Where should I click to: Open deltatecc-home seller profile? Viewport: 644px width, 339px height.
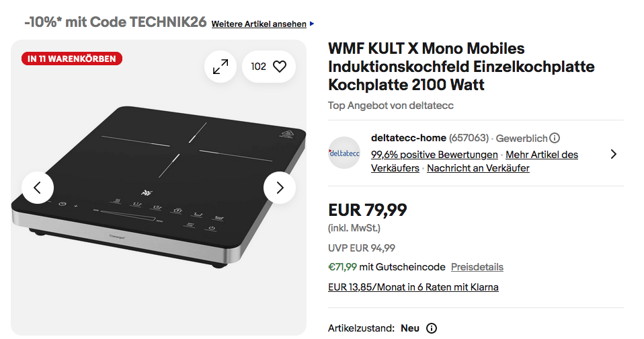[408, 138]
